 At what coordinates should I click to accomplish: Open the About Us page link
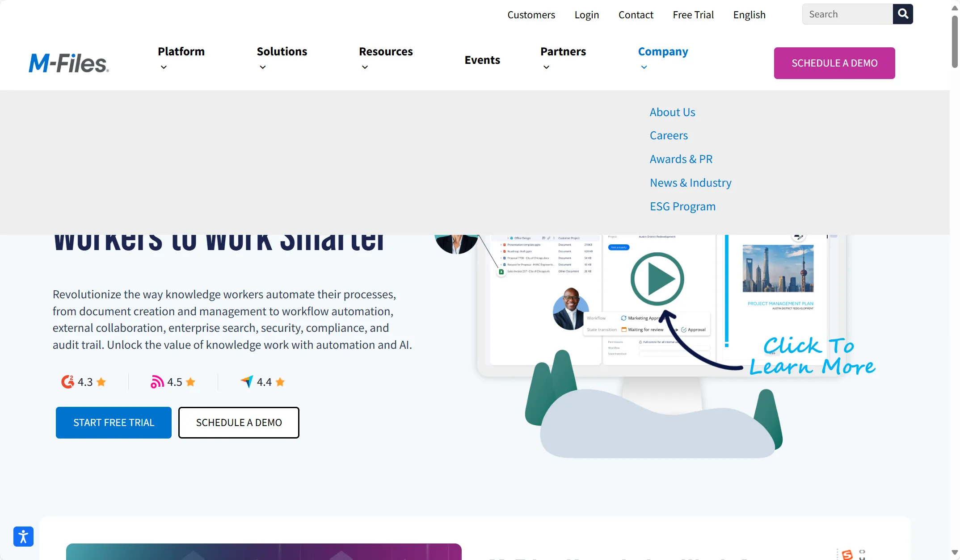point(673,111)
